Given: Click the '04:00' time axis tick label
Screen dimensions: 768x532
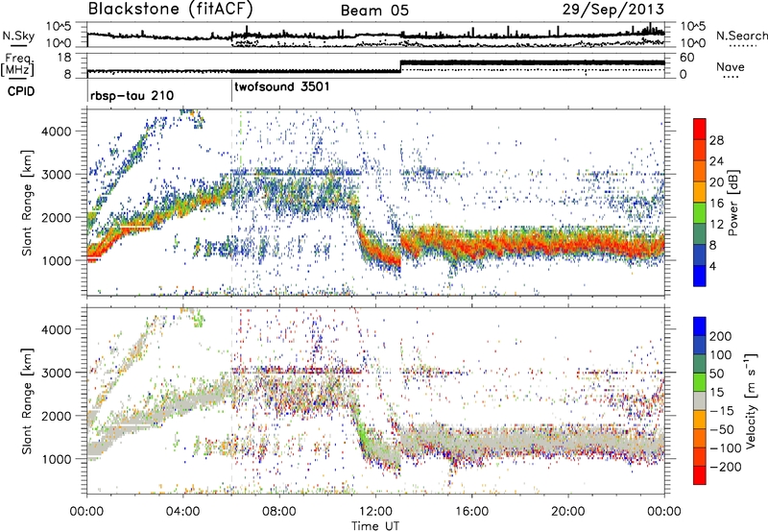Looking at the screenshot, I should [x=183, y=512].
